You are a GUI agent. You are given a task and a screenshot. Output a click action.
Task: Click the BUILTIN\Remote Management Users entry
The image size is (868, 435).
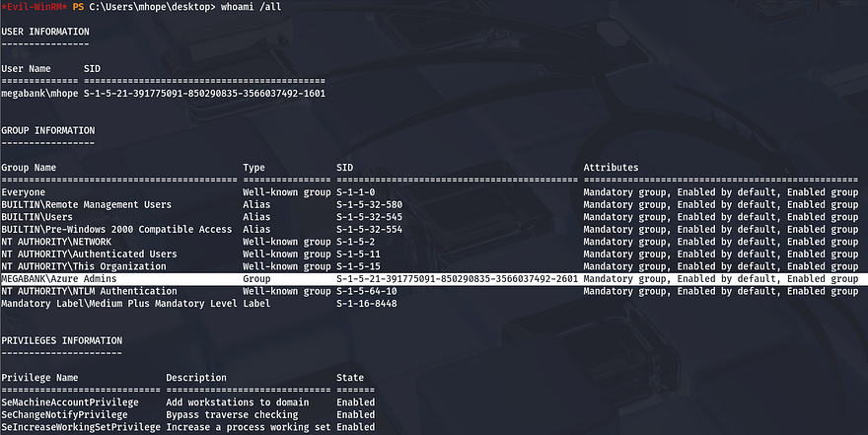tap(87, 205)
